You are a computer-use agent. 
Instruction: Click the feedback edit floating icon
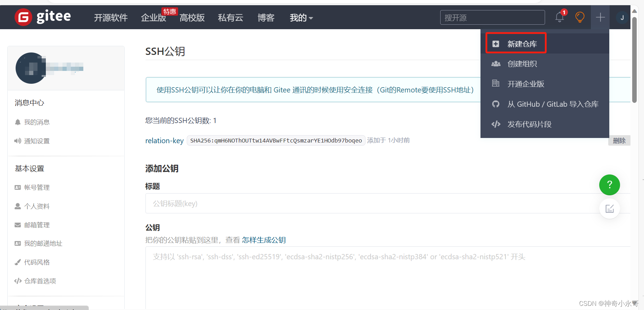610,209
